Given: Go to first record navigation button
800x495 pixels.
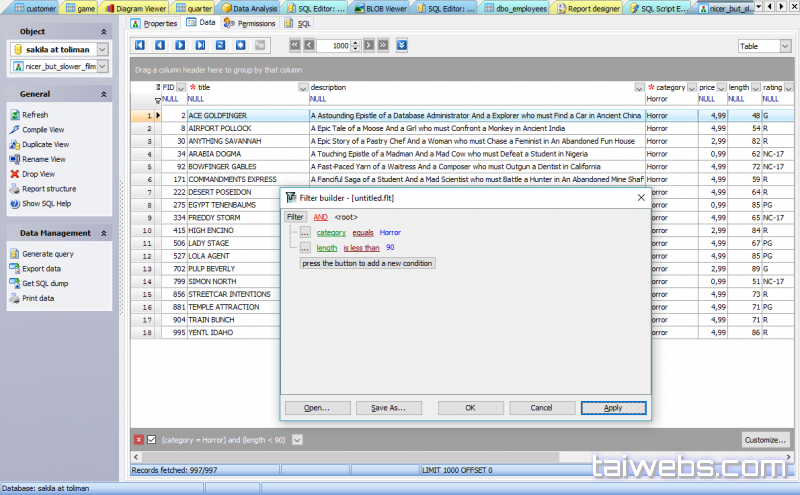Looking at the screenshot, I should [140, 45].
